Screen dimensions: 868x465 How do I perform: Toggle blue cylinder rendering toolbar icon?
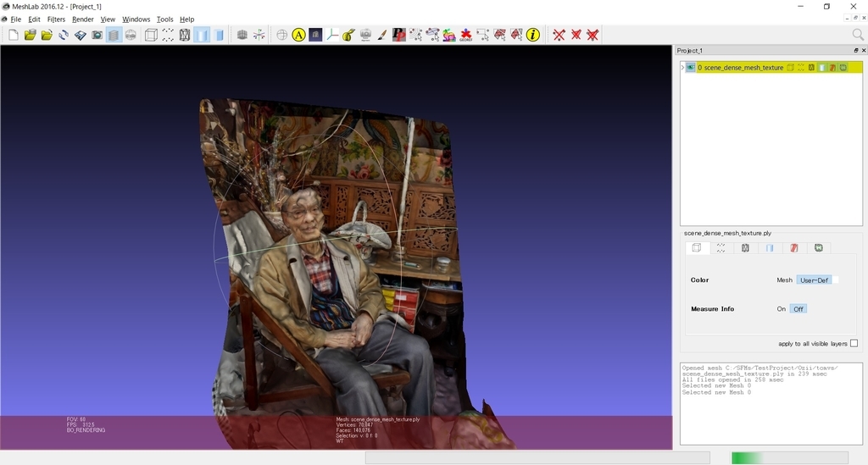pyautogui.click(x=219, y=35)
